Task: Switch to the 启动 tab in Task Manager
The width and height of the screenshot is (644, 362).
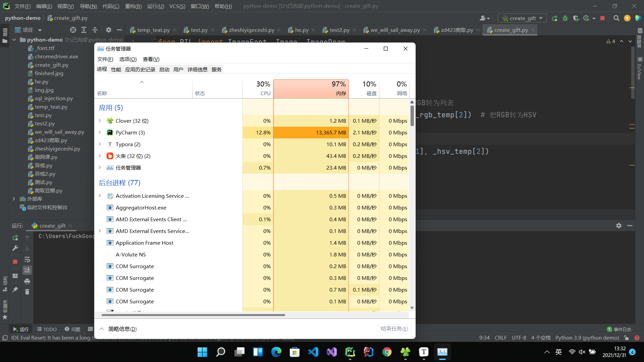Action: [x=164, y=69]
